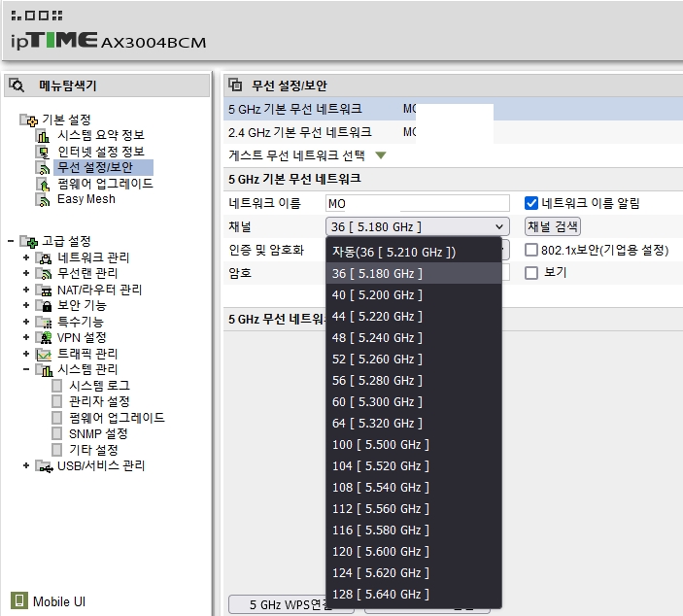683x616 pixels.
Task: Click the 시스템 요약 정보 chart icon
Action: 43,136
